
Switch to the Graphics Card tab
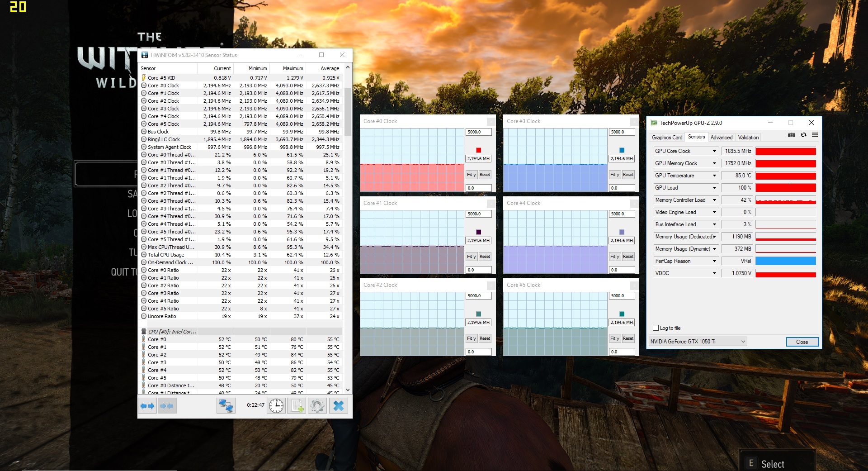coord(667,138)
